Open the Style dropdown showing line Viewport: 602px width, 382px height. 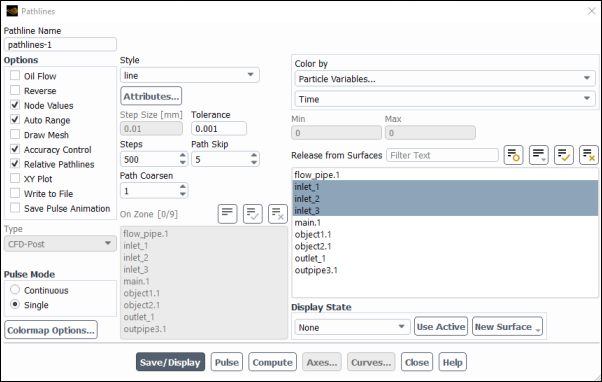coord(190,75)
